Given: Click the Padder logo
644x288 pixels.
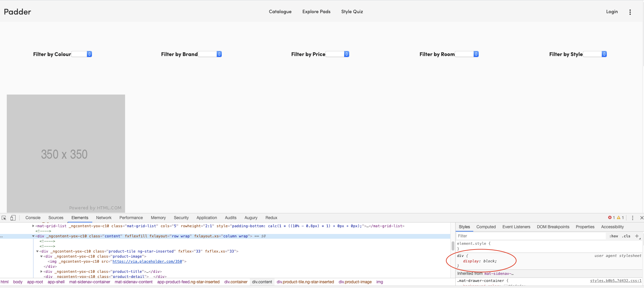Looking at the screenshot, I should [18, 12].
